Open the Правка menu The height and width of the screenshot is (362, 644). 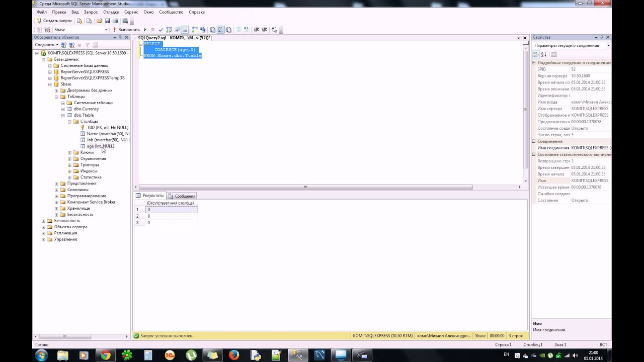coord(59,12)
